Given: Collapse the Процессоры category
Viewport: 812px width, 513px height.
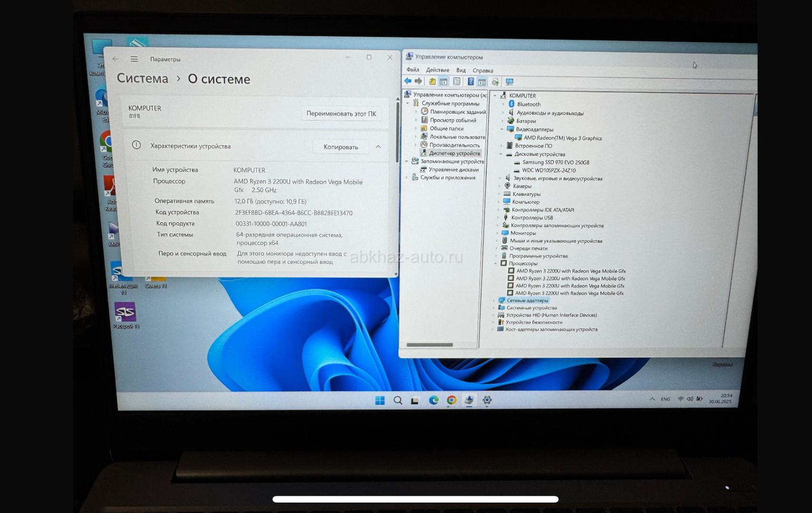Looking at the screenshot, I should tap(495, 263).
